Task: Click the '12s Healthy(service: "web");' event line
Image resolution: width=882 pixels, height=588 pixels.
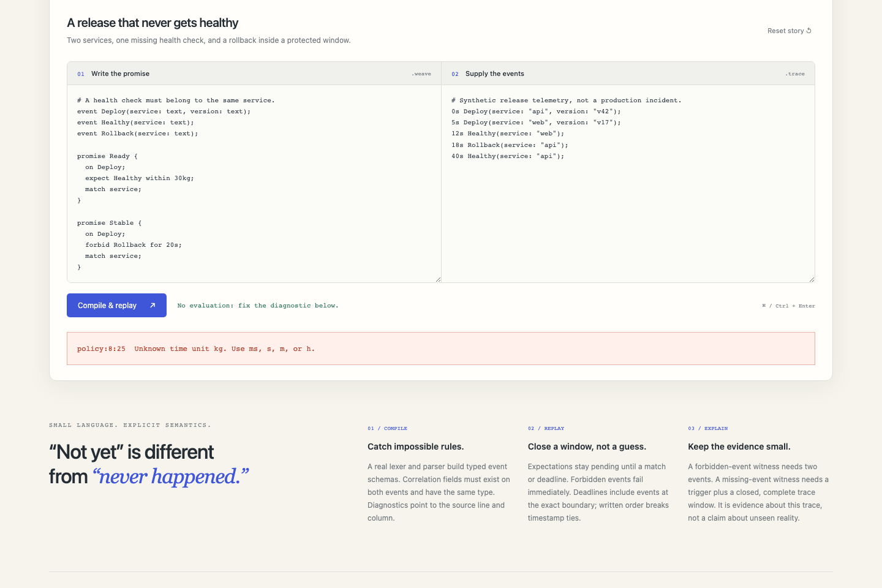Action: [508, 134]
